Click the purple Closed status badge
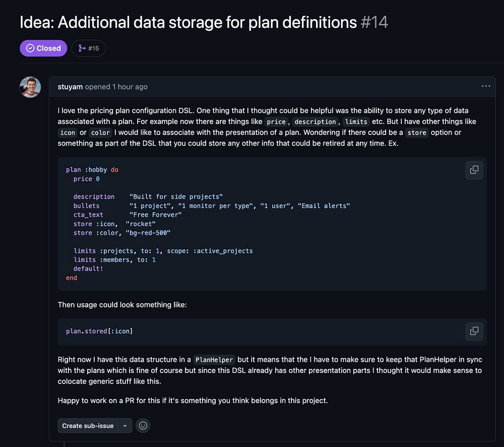The height and width of the screenshot is (447, 504). tap(43, 48)
